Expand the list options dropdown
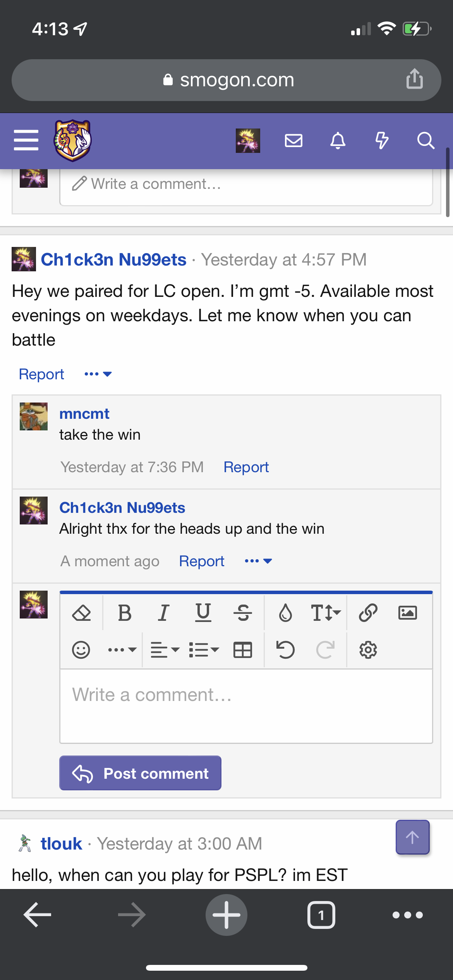 click(x=204, y=649)
